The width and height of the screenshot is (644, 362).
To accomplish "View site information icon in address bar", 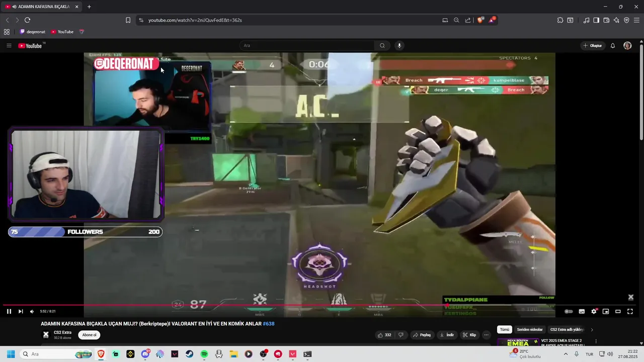I will [141, 20].
